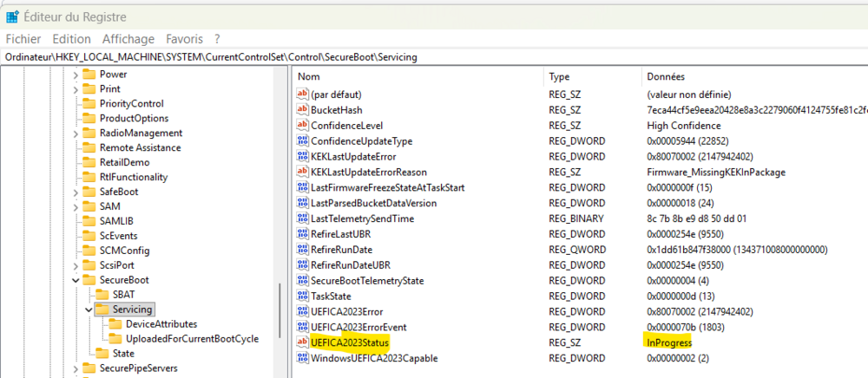Expand the Power key
This screenshot has height=378, width=868.
coord(76,75)
